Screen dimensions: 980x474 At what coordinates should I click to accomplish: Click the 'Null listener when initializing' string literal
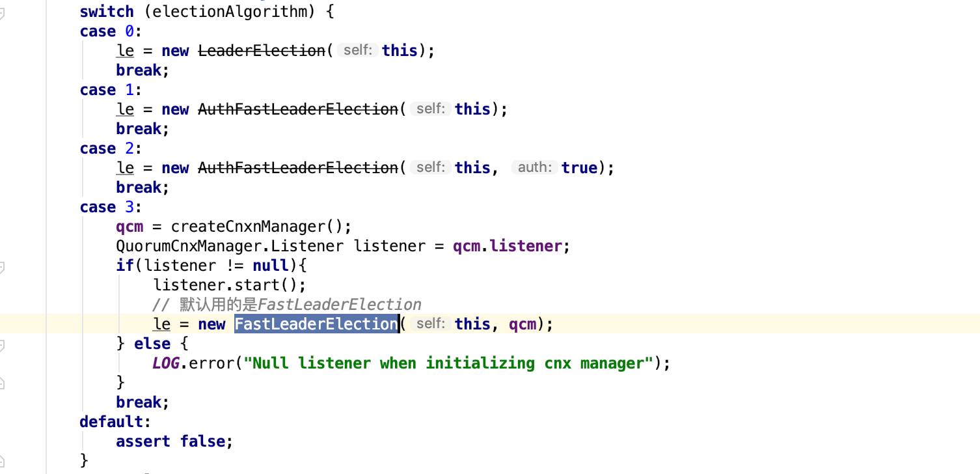point(448,363)
